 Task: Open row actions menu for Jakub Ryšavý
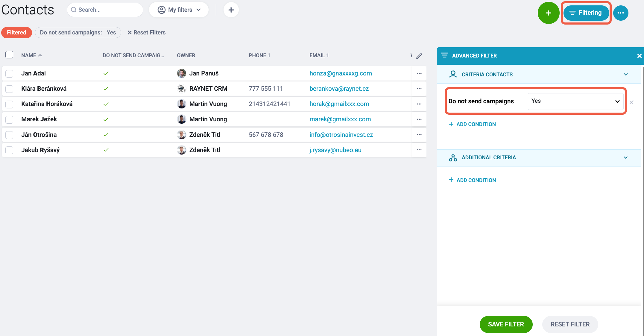tap(419, 150)
